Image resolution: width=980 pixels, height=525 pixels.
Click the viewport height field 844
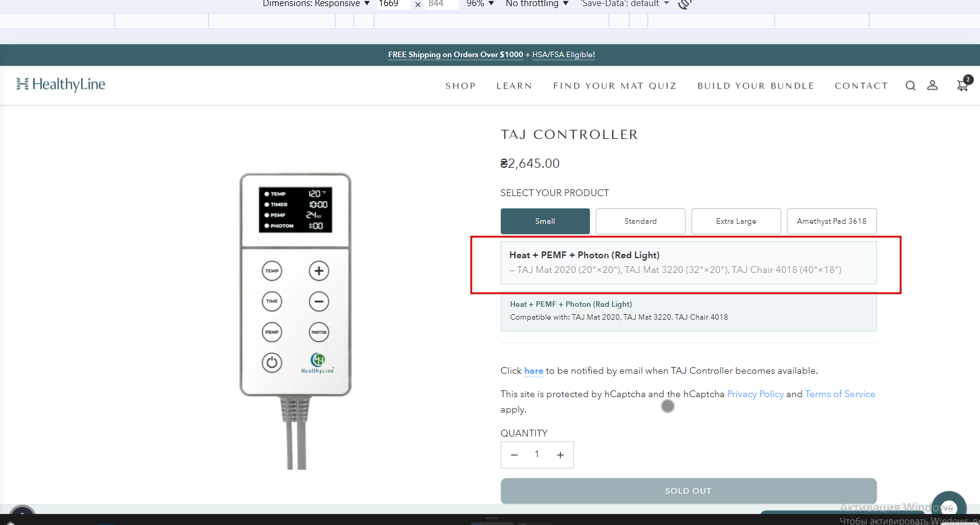(x=442, y=4)
